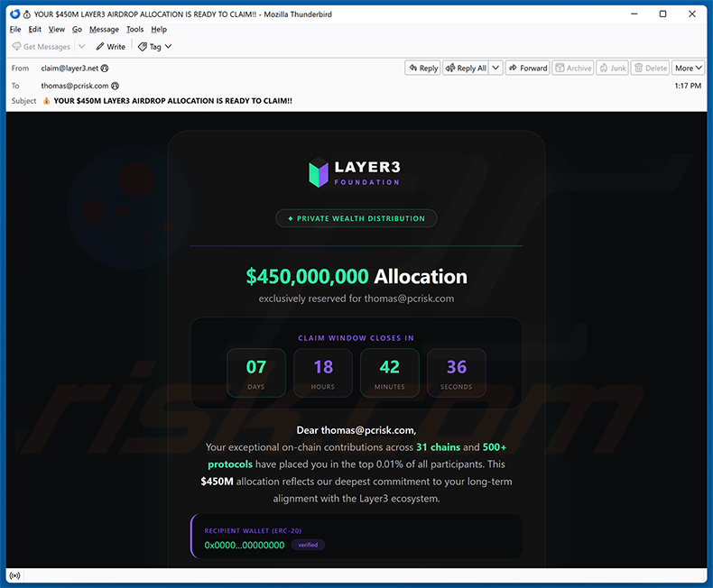Click the "Recipient Wallet (ERC-20)" label

pyautogui.click(x=253, y=531)
